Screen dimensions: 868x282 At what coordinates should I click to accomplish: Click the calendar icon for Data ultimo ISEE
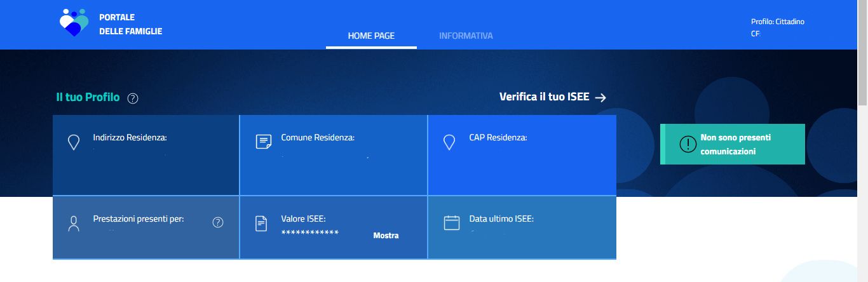point(451,223)
